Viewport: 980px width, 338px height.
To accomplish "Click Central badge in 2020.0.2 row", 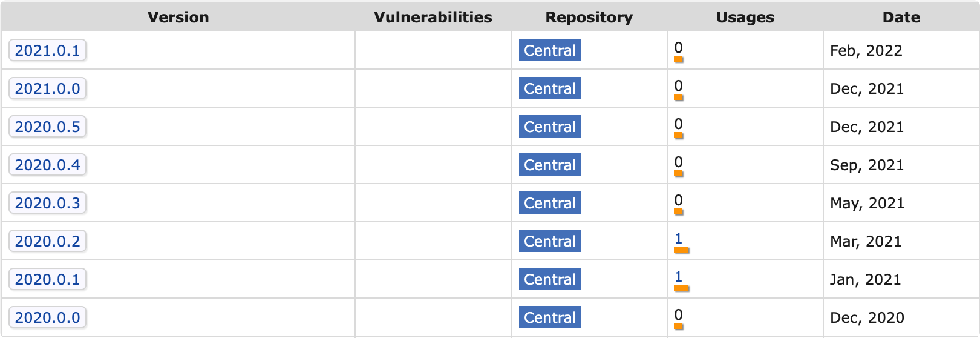I will (550, 241).
